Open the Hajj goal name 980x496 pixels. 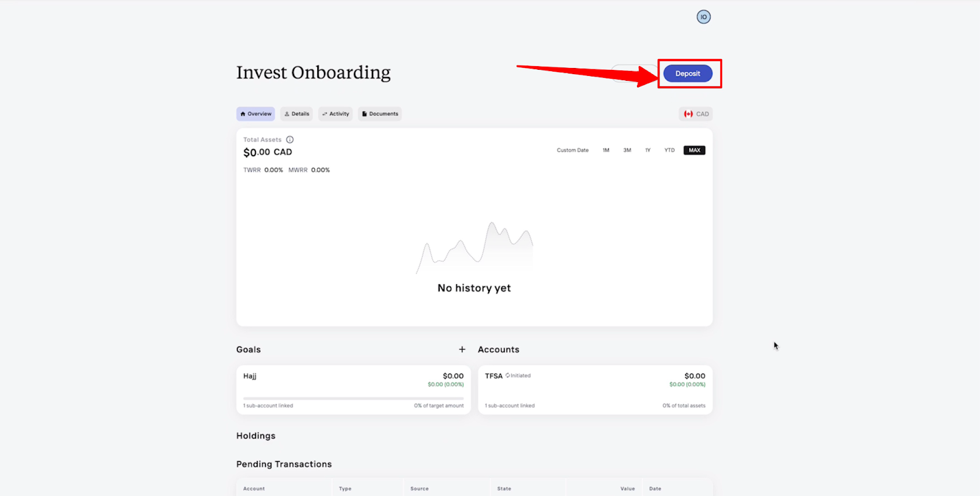(x=249, y=376)
